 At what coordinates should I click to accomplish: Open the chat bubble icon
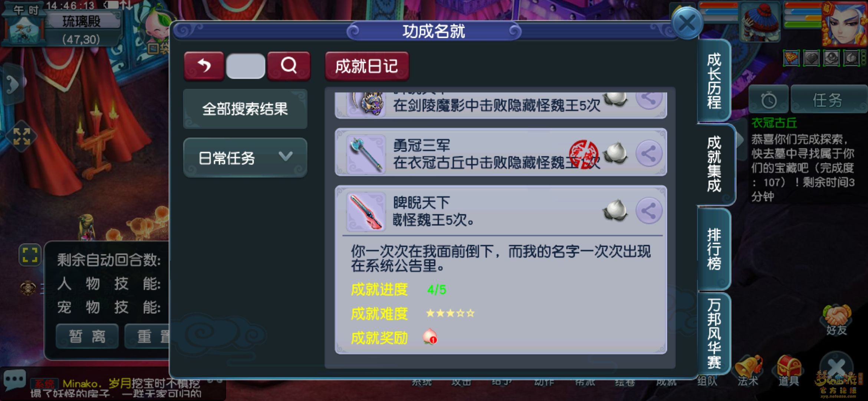coord(15,380)
